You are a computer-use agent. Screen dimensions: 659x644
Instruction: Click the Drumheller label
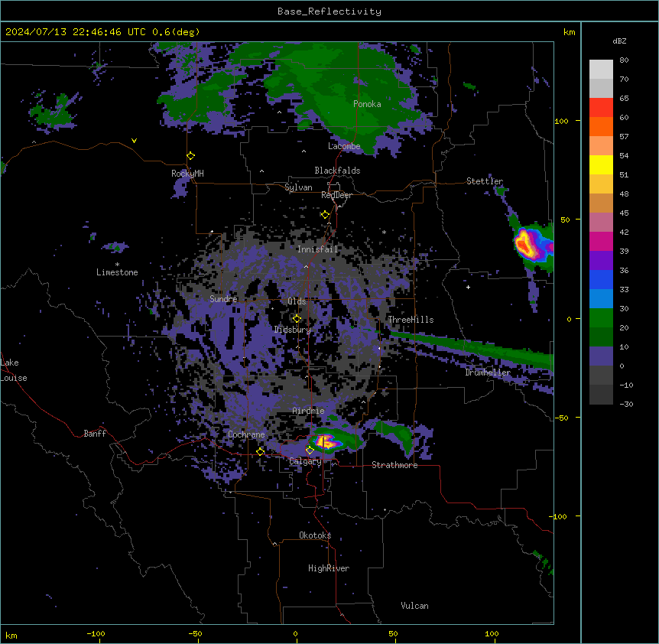coord(488,372)
